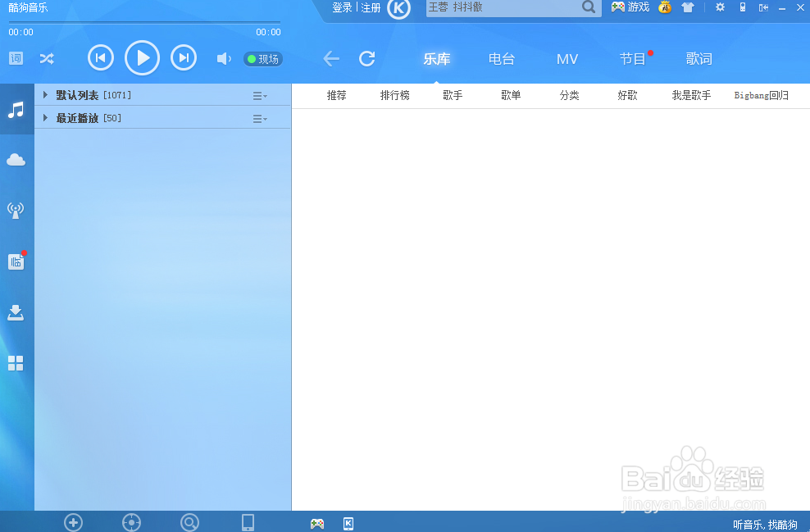
Task: Open the 游戏 button in title bar
Action: pos(630,7)
